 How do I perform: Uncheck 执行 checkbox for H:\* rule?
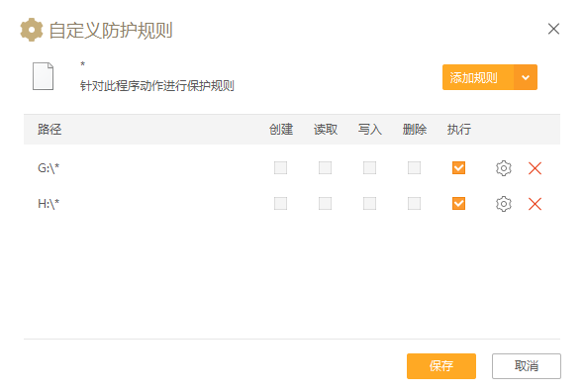(458, 204)
